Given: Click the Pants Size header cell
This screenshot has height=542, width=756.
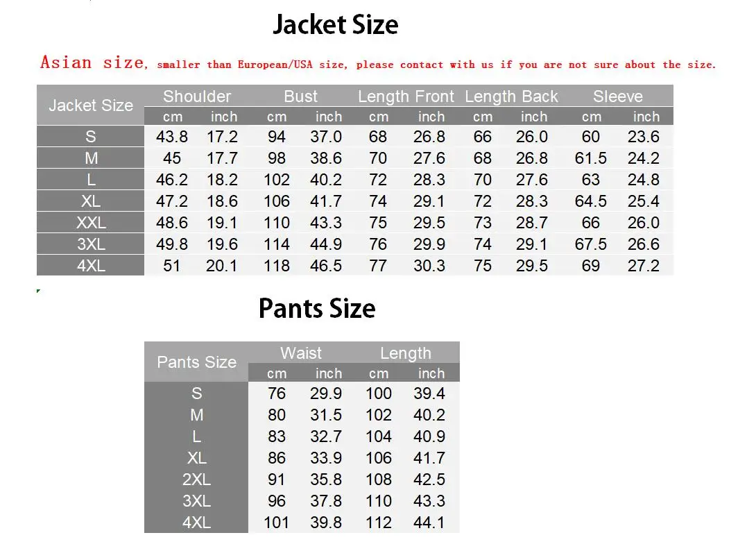Looking at the screenshot, I should pyautogui.click(x=196, y=362).
